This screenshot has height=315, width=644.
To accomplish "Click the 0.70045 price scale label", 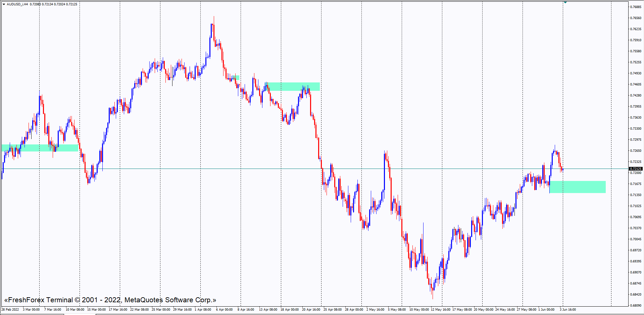I will [x=636, y=239].
